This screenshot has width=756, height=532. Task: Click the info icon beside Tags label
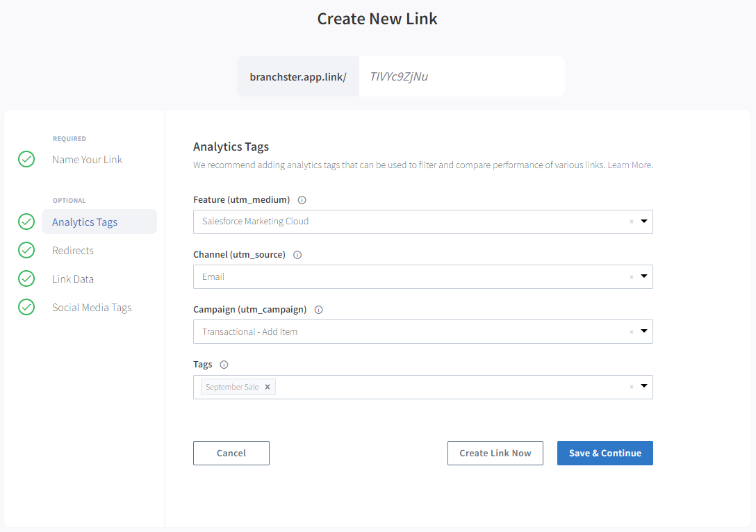coord(224,365)
